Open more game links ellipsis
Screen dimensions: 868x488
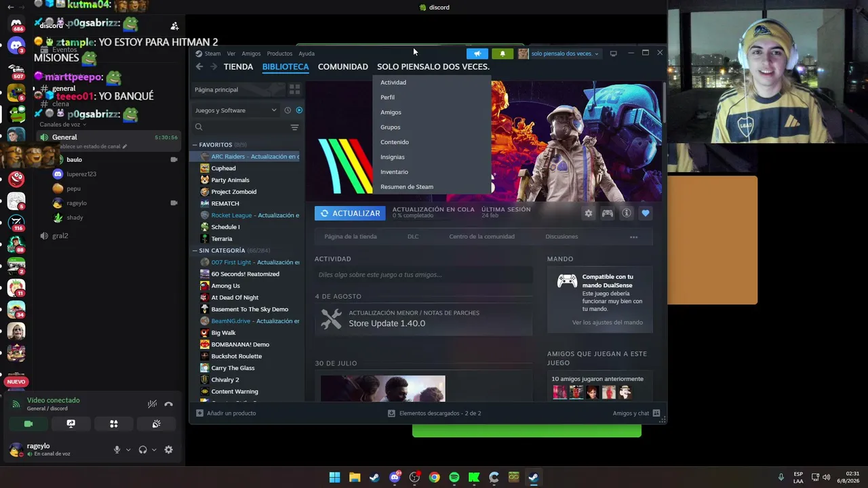(x=633, y=237)
